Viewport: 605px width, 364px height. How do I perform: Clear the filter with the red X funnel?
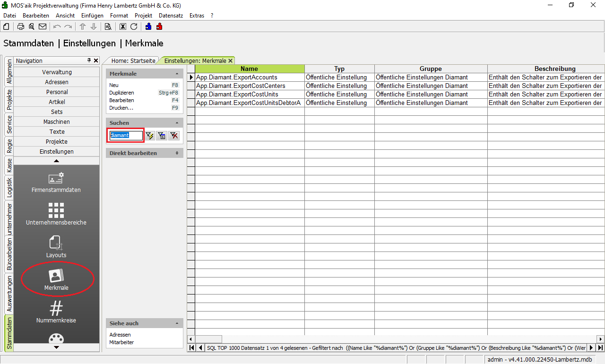click(174, 136)
